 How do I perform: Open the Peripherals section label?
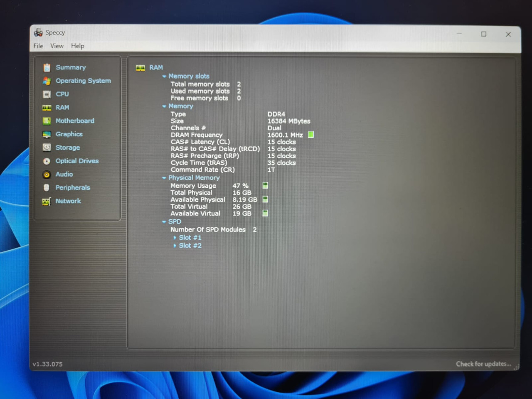coord(73,187)
